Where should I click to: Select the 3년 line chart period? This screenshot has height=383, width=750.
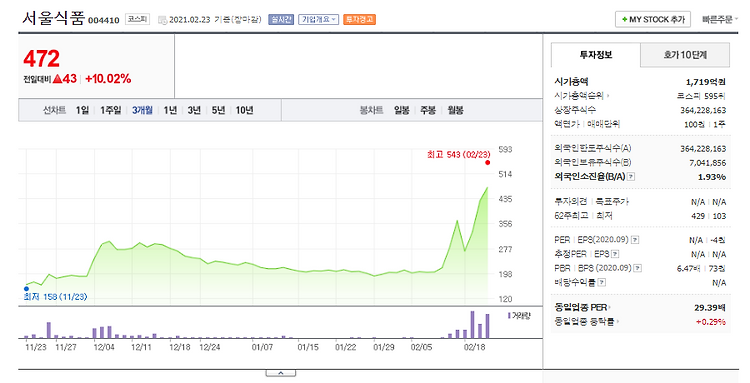194,110
